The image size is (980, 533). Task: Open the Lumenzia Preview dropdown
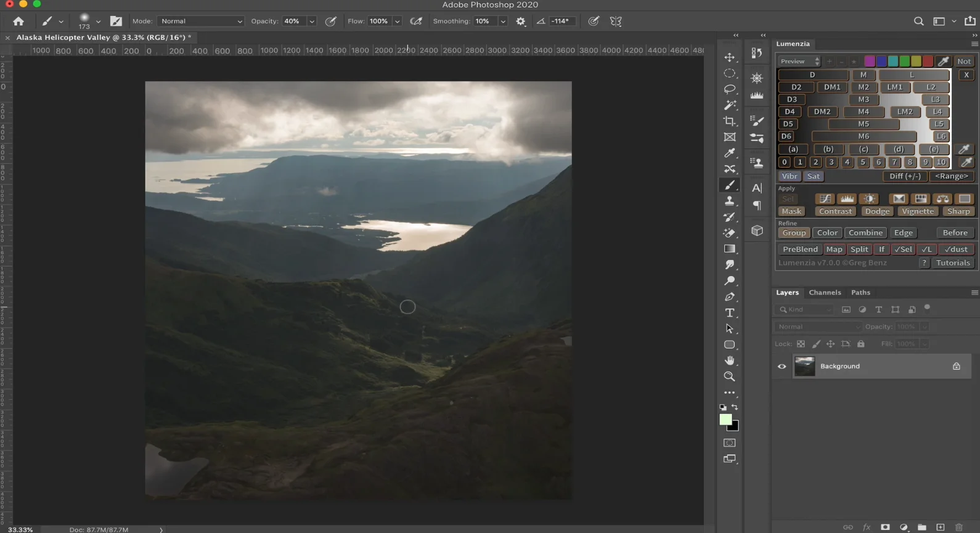[799, 61]
